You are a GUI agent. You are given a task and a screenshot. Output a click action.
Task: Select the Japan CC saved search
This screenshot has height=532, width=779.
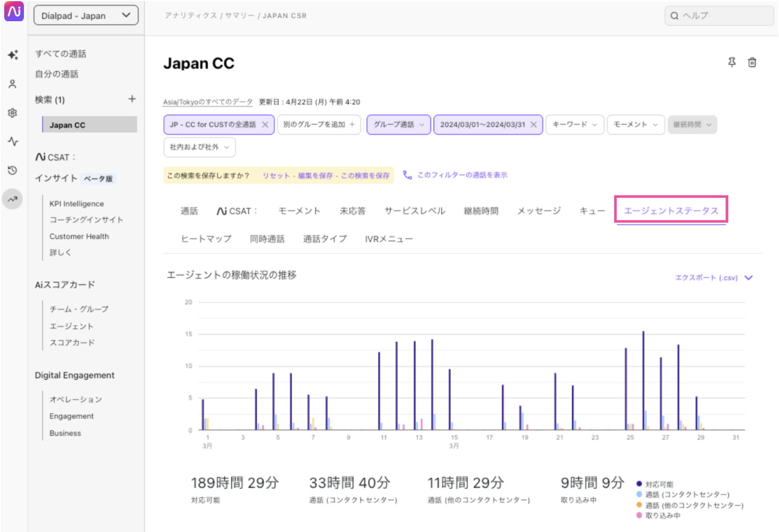tap(90, 125)
